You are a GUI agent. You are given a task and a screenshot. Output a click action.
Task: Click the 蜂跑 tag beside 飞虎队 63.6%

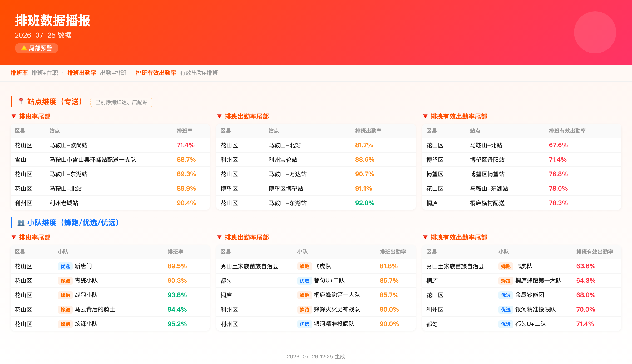(x=506, y=266)
